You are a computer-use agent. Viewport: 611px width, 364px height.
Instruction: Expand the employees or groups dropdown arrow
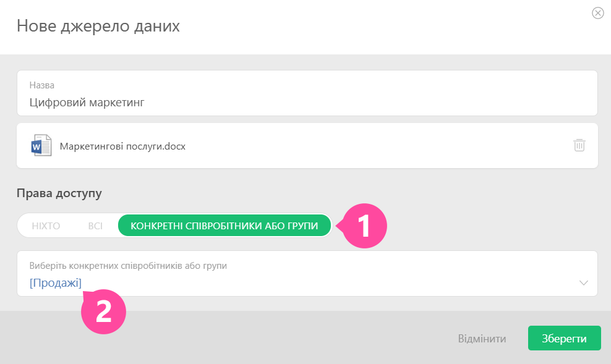pos(583,282)
